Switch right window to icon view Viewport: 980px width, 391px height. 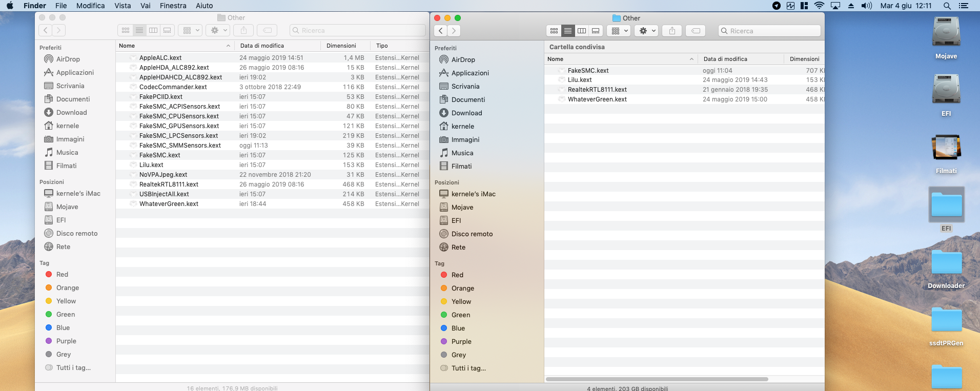[x=554, y=31]
